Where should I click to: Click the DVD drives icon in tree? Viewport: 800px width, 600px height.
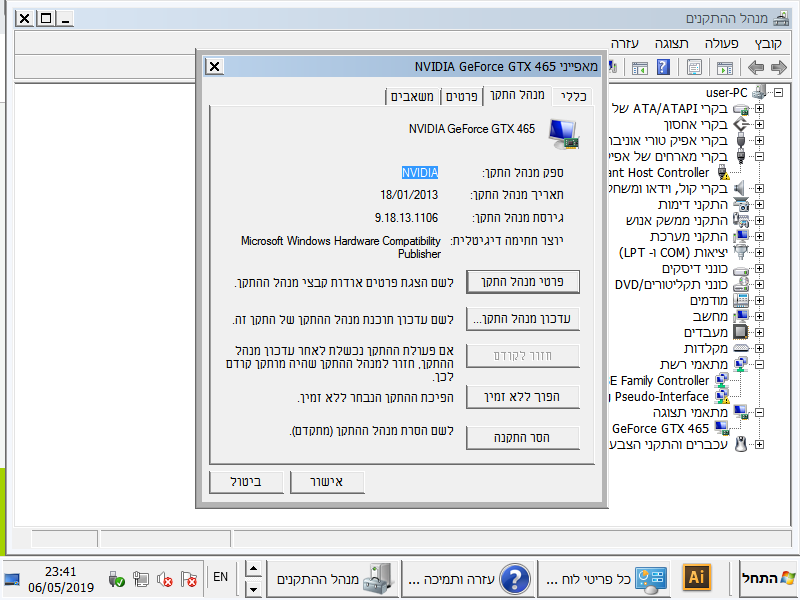(741, 284)
